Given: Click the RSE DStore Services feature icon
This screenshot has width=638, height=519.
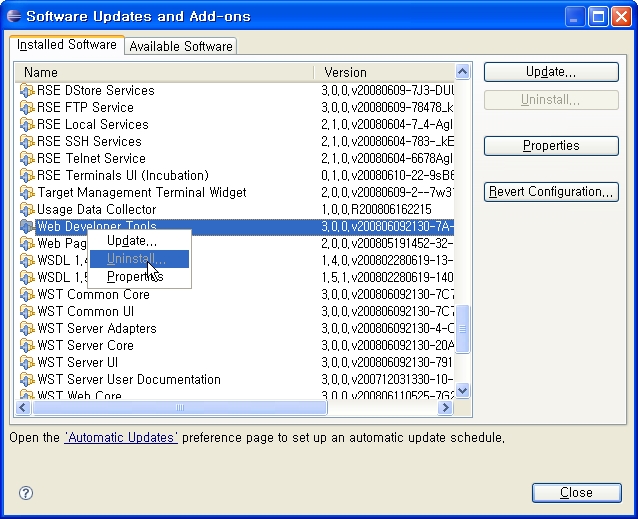Looking at the screenshot, I should 27,90.
